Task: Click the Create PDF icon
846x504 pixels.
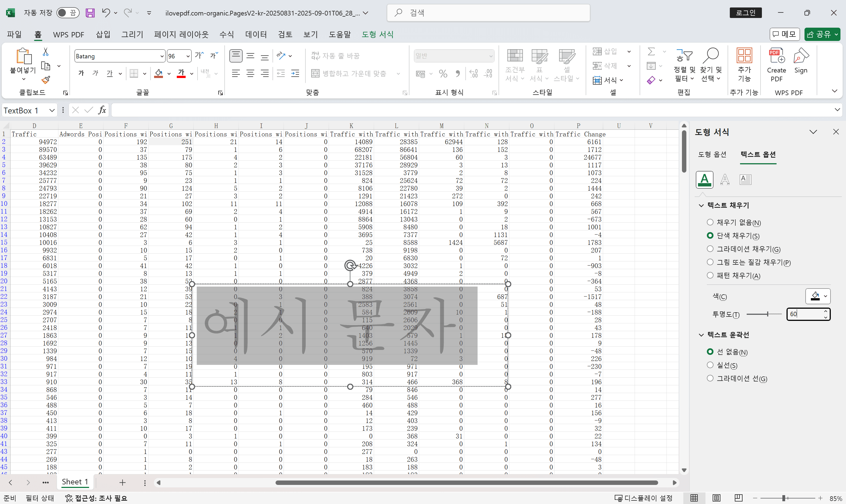Action: coord(776,64)
